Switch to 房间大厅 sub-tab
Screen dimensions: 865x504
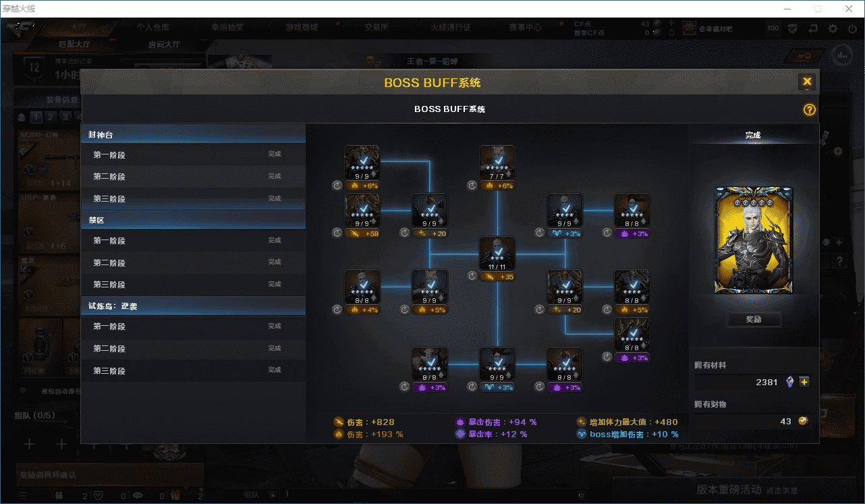164,45
